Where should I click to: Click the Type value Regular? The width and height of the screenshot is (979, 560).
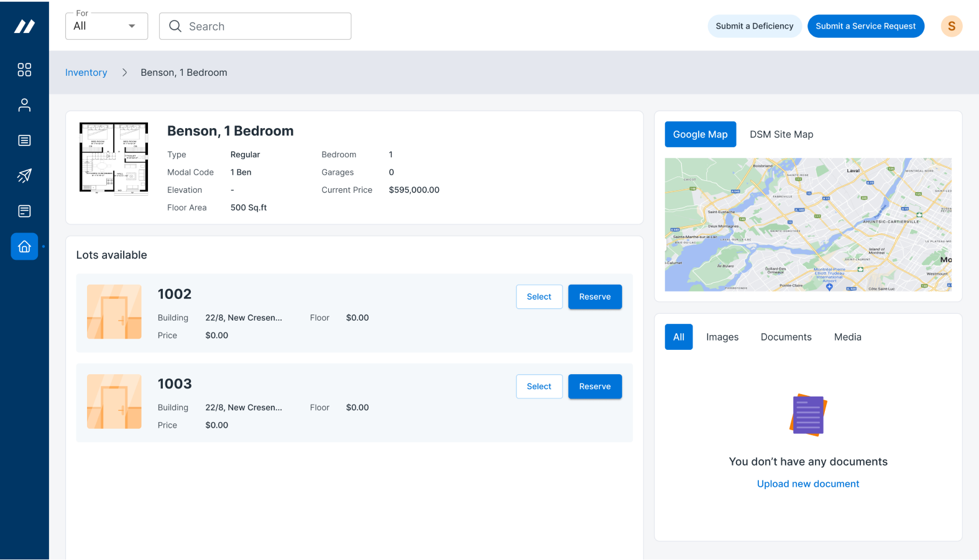point(246,155)
